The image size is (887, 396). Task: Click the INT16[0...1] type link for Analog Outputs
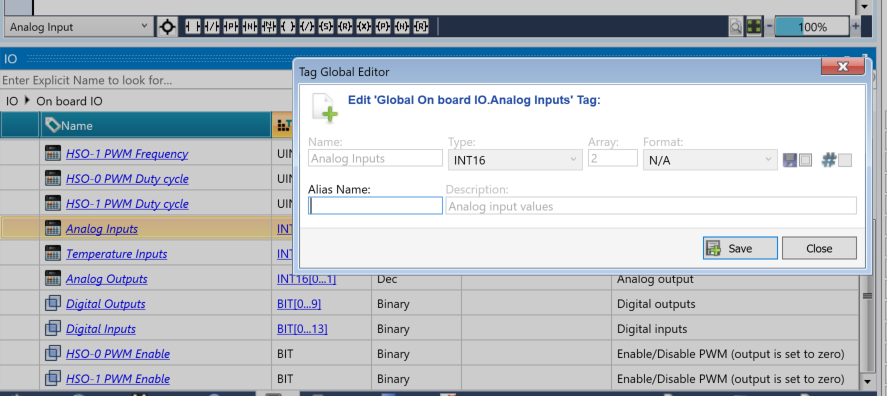(x=306, y=279)
